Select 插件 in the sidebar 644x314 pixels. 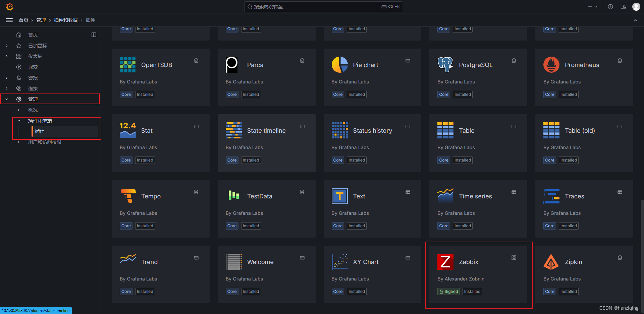[40, 131]
